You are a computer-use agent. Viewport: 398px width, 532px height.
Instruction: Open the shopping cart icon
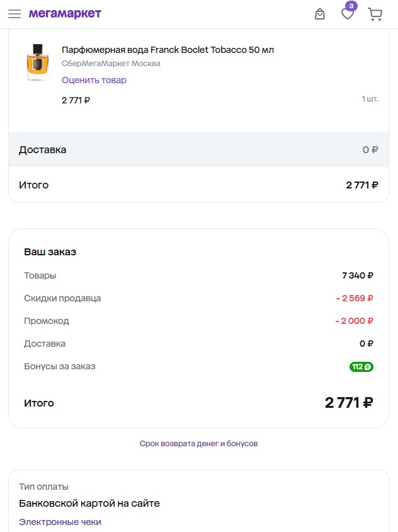coord(375,14)
